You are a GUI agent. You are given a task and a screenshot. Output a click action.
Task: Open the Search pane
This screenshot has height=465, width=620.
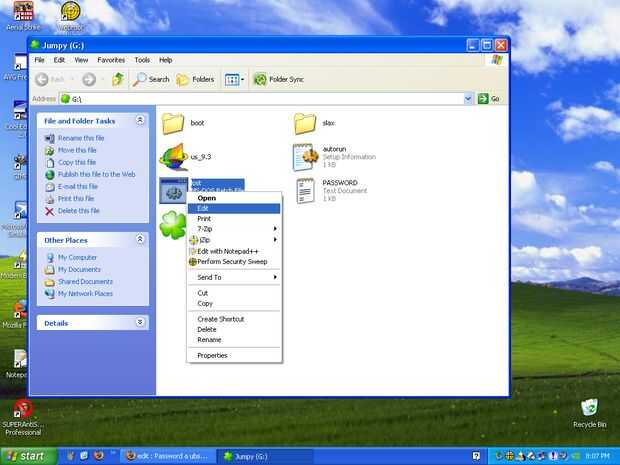tap(151, 79)
